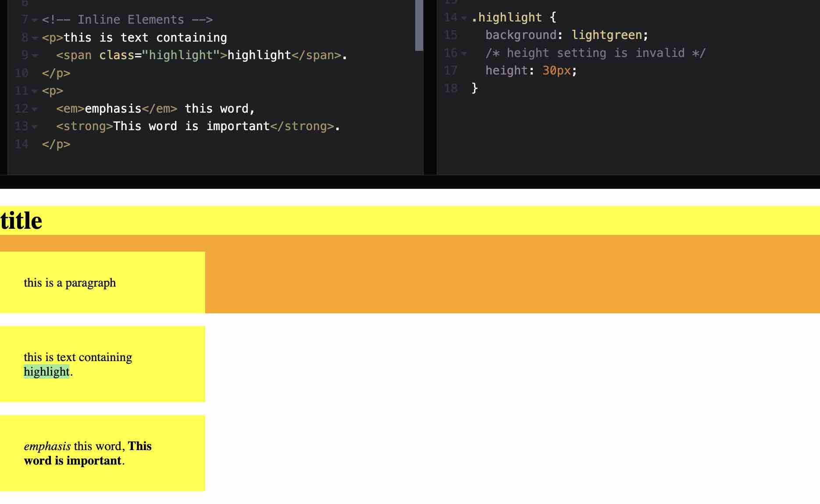Click the 'height setting is invalid' CSS comment
The image size is (820, 504).
(x=595, y=53)
